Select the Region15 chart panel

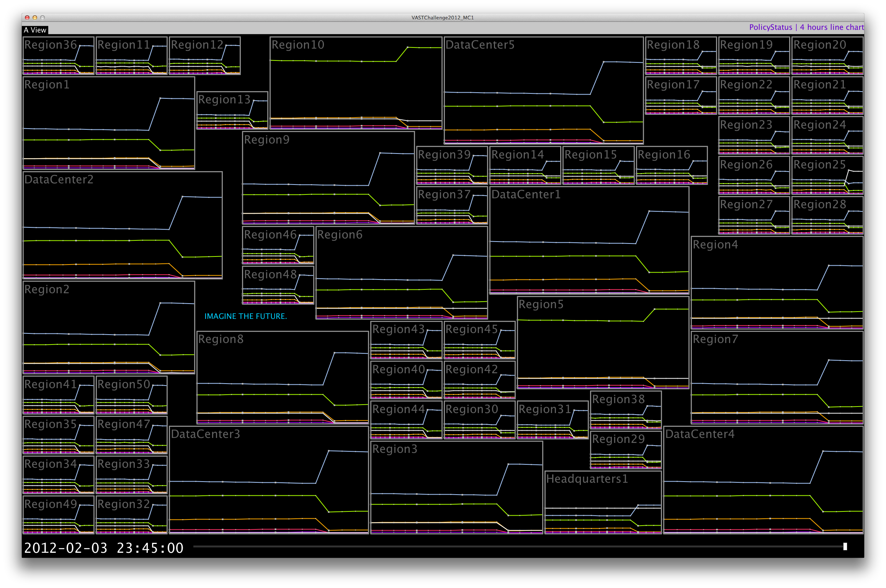coord(598,166)
